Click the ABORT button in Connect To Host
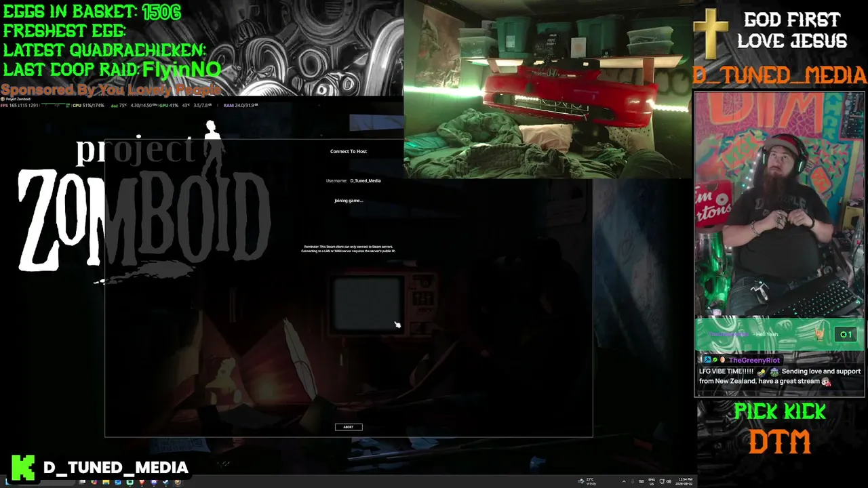 pos(349,427)
